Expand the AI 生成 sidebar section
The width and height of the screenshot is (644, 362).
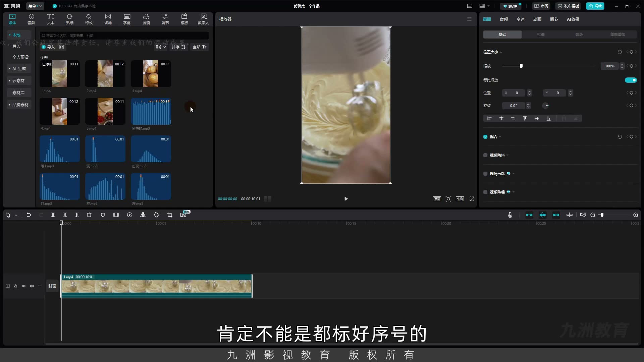(19, 68)
